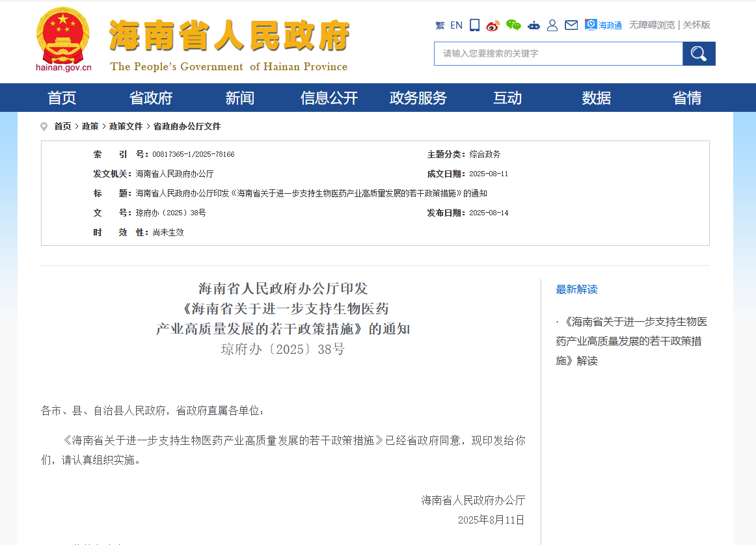Click the national emblem logo of hainan.gov.cn
The image size is (756, 545).
[63, 39]
